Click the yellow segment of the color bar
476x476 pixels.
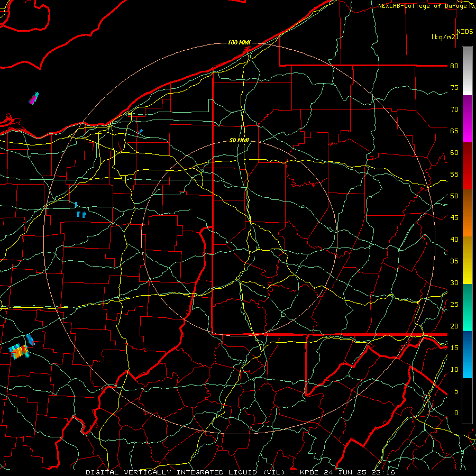pyautogui.click(x=467, y=260)
